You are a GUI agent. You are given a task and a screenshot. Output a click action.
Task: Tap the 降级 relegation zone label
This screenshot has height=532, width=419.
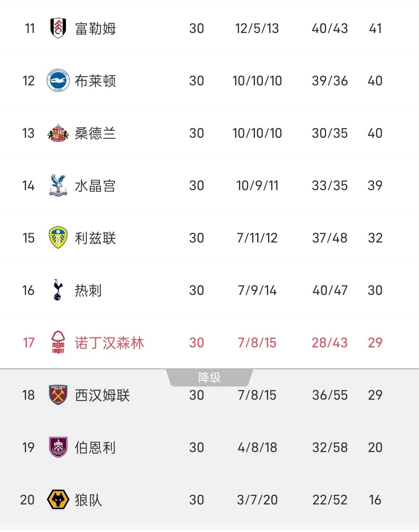[209, 377]
